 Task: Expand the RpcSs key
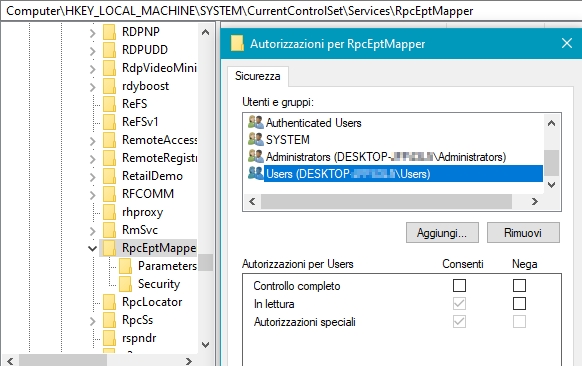click(92, 321)
